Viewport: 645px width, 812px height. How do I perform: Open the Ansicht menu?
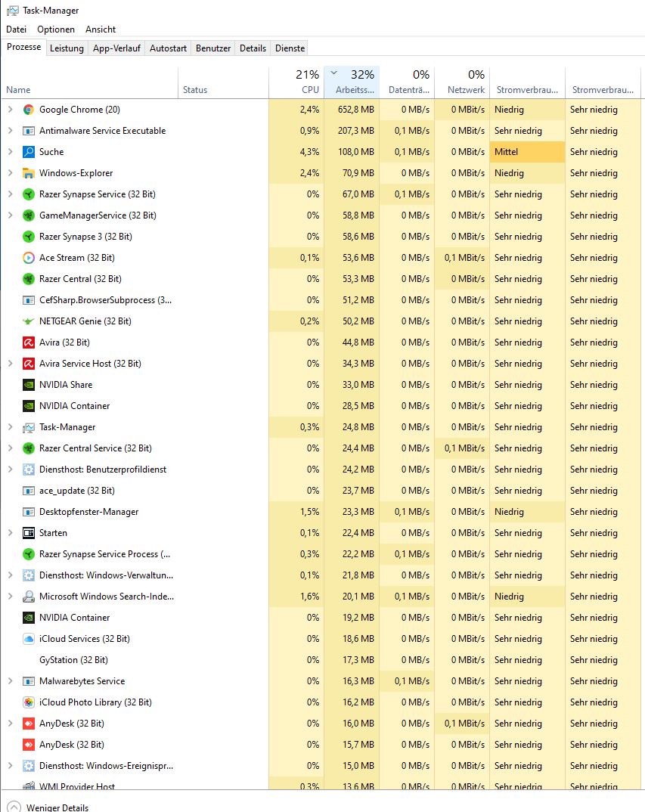101,29
